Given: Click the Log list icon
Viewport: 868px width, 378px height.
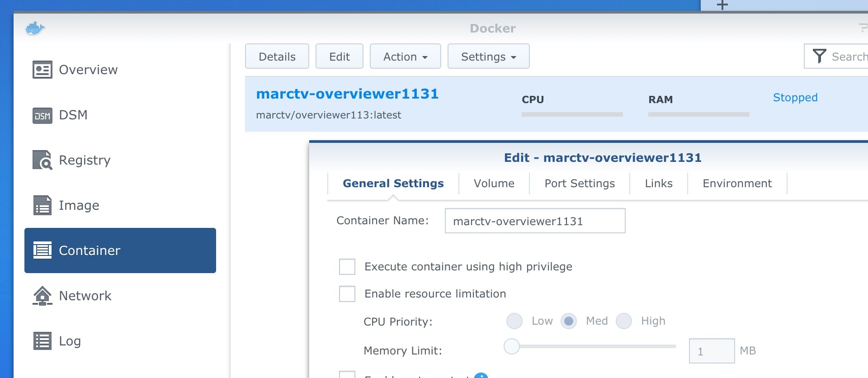Looking at the screenshot, I should tap(42, 341).
